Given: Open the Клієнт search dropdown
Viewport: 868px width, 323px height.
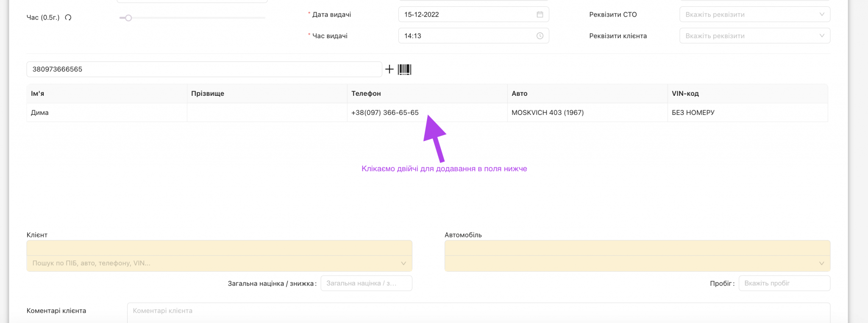Looking at the screenshot, I should (x=219, y=263).
